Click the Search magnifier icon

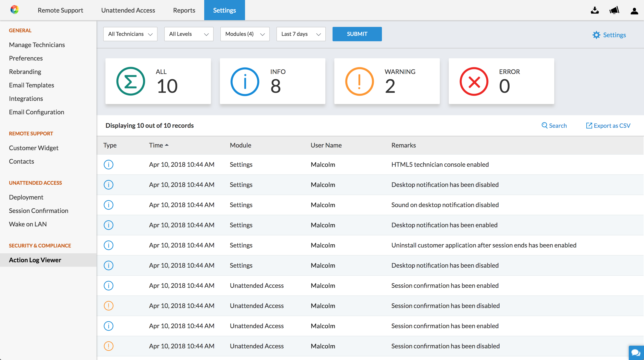[x=544, y=125]
